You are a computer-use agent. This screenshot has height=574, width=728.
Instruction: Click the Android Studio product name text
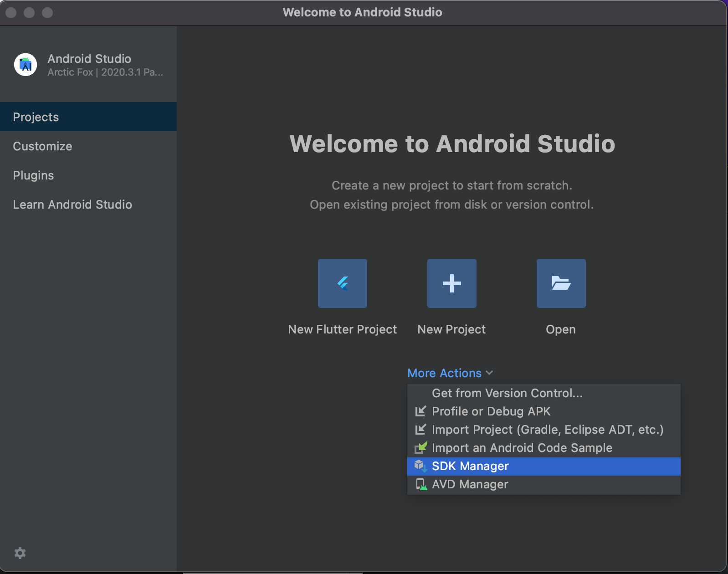tap(89, 59)
